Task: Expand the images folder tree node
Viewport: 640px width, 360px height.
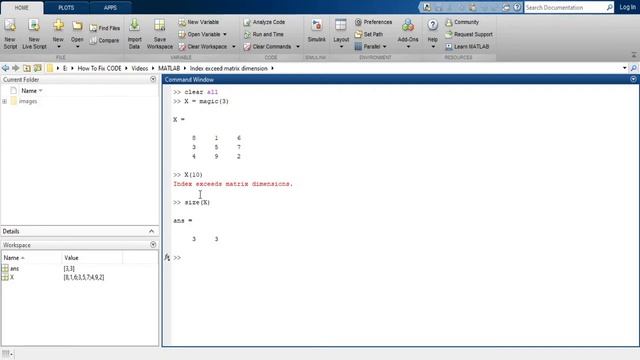Action: (x=4, y=101)
